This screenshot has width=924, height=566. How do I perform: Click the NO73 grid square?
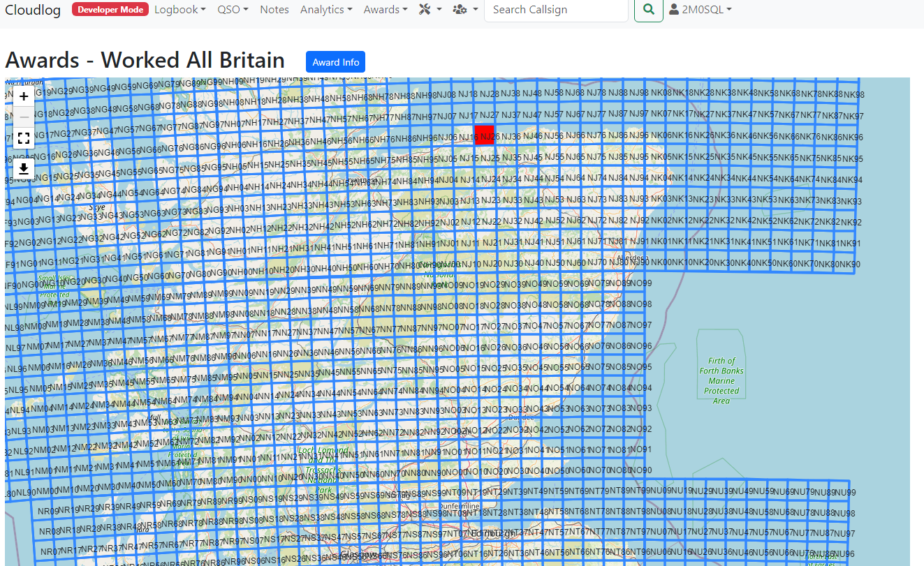tap(599, 408)
